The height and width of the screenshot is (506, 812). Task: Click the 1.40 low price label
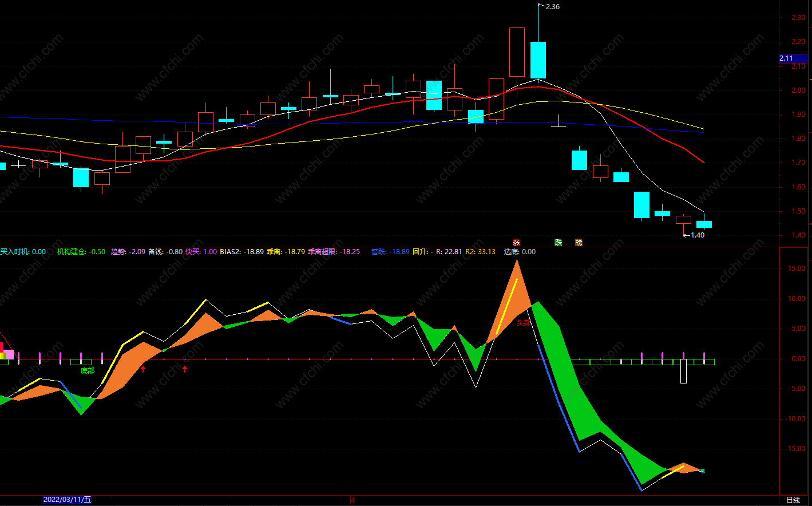click(698, 235)
